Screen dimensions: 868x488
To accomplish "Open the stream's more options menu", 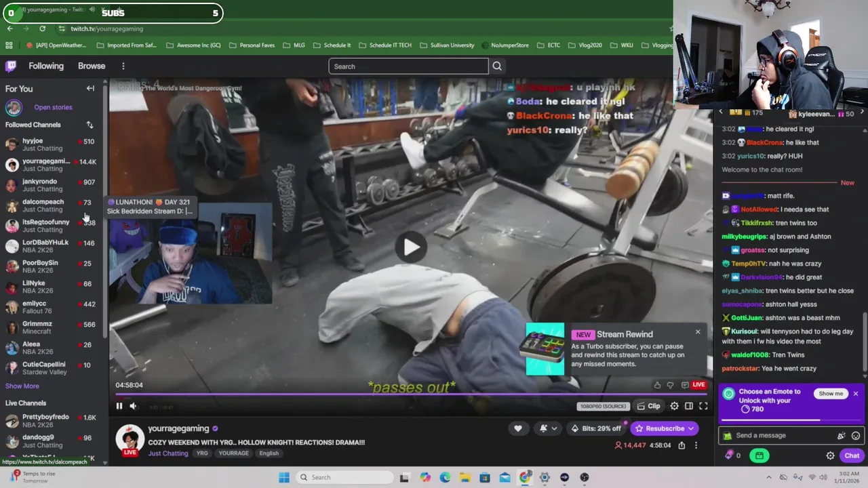I will (x=696, y=445).
